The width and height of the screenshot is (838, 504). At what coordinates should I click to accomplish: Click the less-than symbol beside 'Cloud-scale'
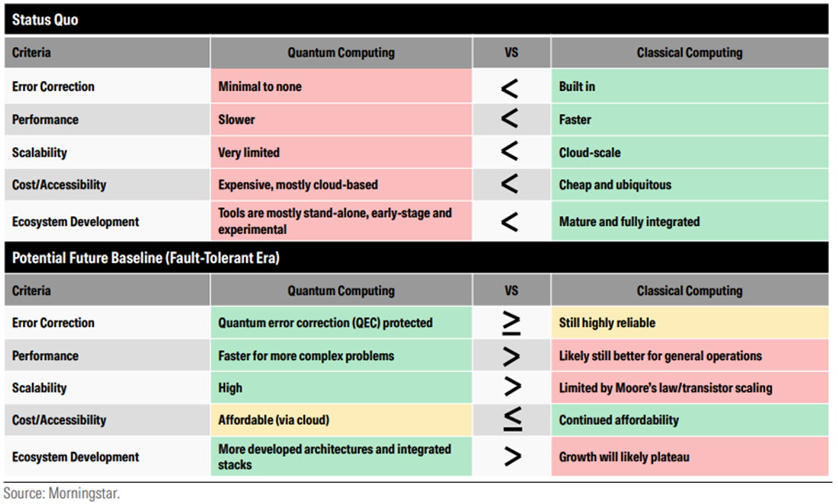(510, 152)
